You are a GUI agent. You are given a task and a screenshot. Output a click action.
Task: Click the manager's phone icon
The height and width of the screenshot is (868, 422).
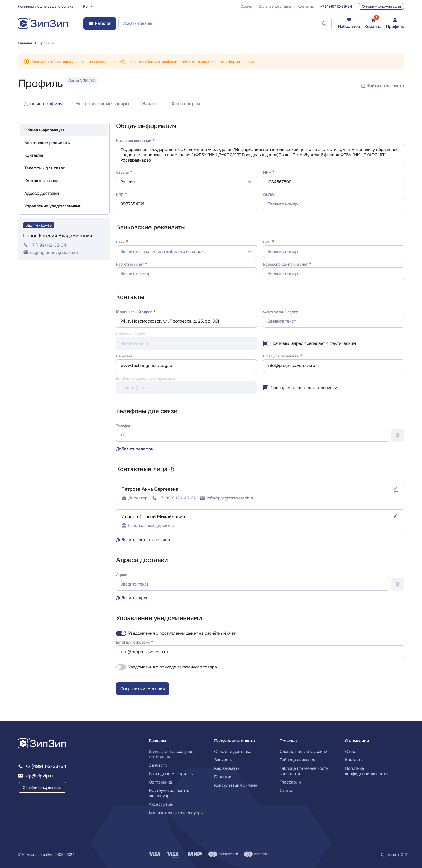click(x=26, y=245)
